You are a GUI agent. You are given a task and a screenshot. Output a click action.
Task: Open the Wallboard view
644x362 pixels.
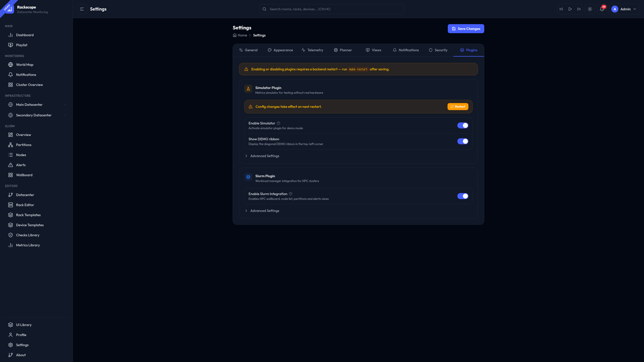[x=24, y=175]
